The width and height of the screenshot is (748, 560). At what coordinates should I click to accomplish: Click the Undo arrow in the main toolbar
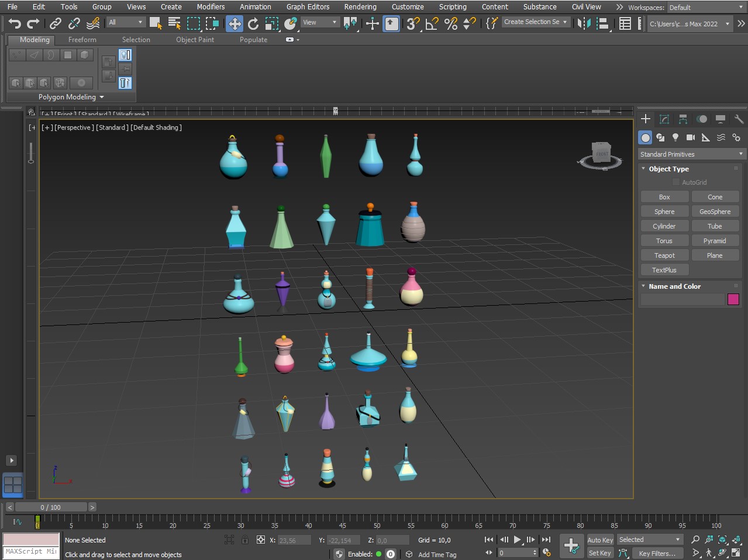click(x=15, y=23)
